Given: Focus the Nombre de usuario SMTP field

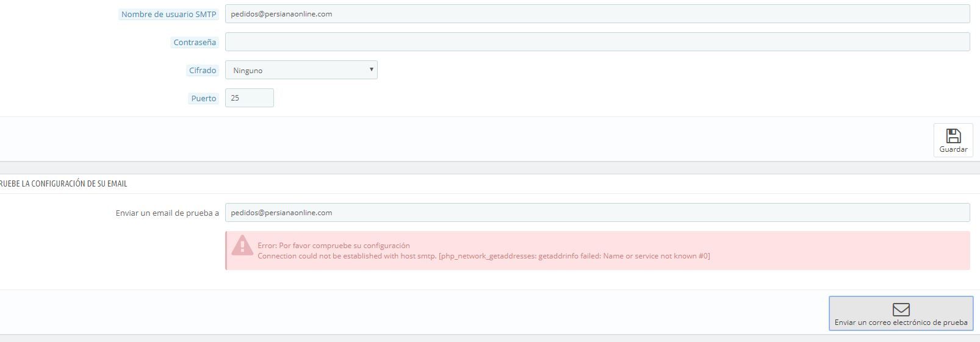Looking at the screenshot, I should [597, 14].
